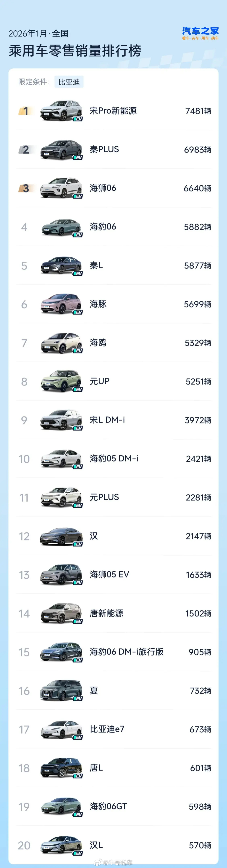
Task: Select 海豹06 DM-i旅行版 model name
Action: [x=126, y=652]
